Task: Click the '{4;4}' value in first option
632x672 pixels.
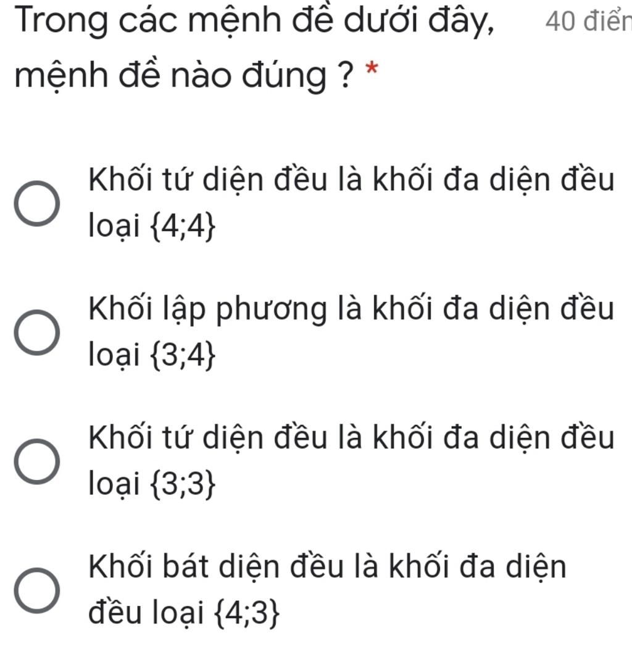Action: 182,228
